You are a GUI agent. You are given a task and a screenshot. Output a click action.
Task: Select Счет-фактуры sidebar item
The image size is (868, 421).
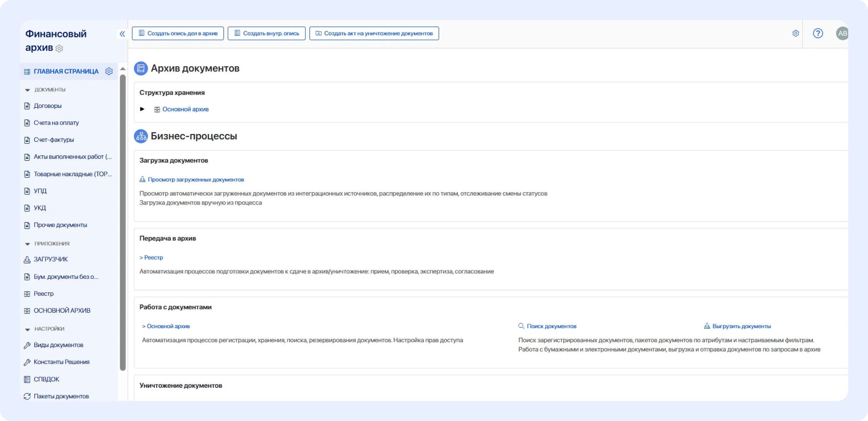[54, 140]
